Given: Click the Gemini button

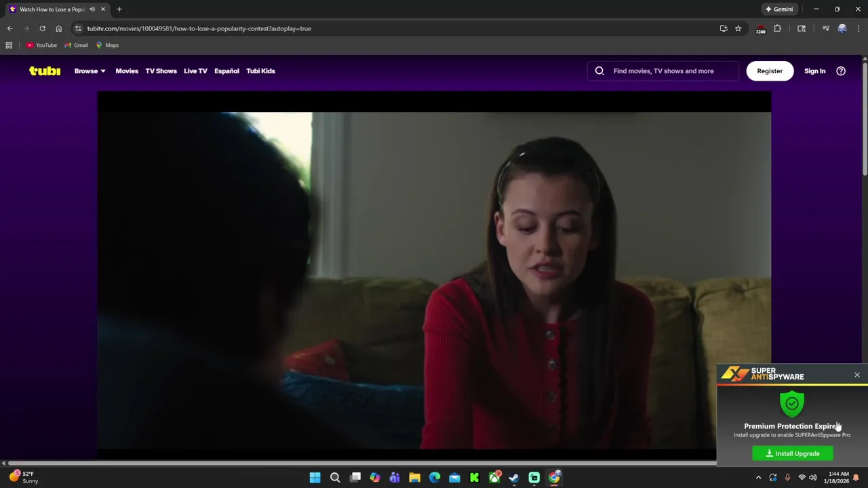Looking at the screenshot, I should point(778,9).
